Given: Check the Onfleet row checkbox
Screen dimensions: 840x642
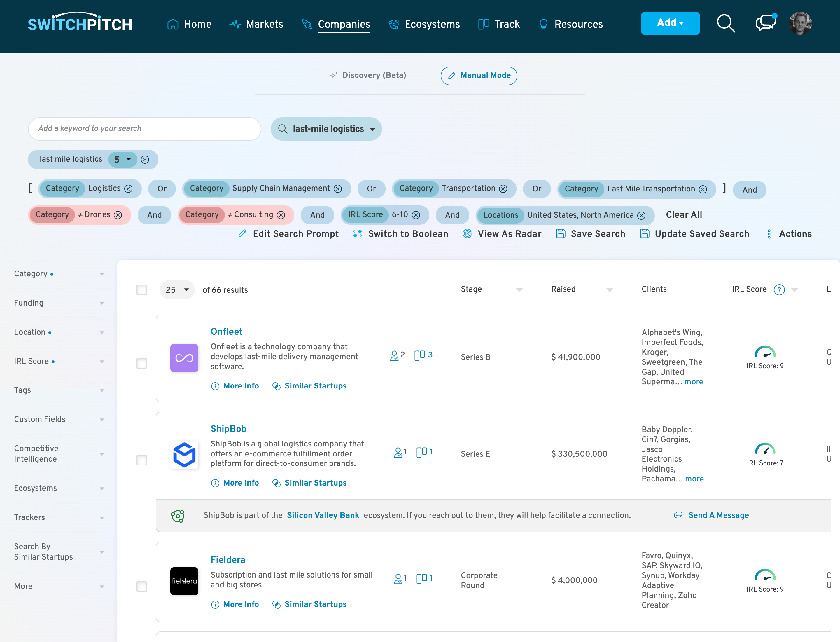Looking at the screenshot, I should [x=142, y=363].
